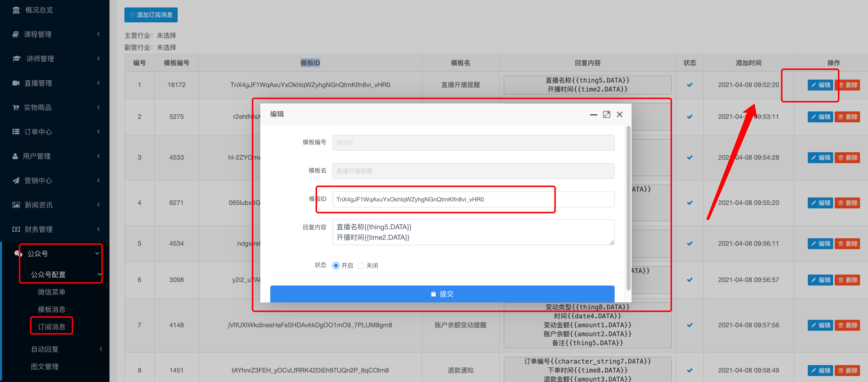
Task: Click the 实物商品 shopping cart icon
Action: pyautogui.click(x=16, y=107)
